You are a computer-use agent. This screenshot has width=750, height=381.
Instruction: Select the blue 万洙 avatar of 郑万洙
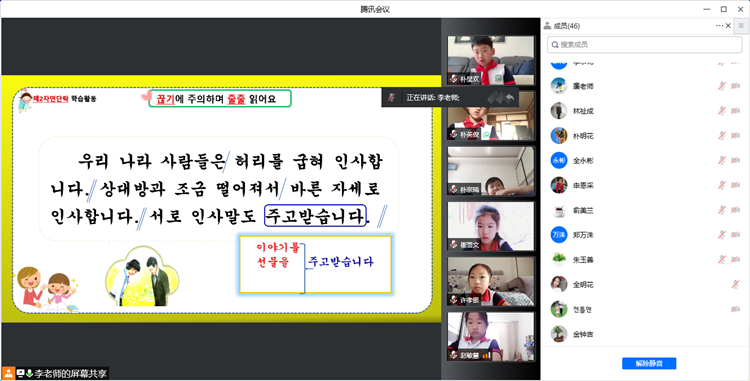pos(559,235)
